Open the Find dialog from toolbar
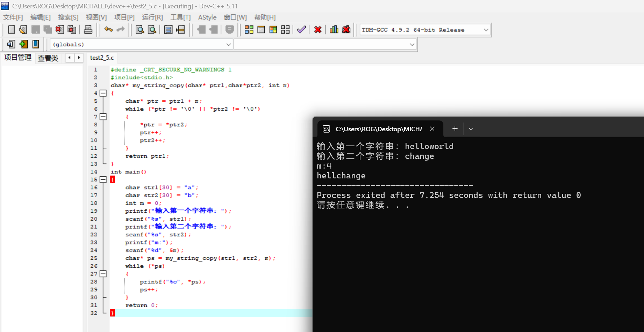 tap(140, 30)
